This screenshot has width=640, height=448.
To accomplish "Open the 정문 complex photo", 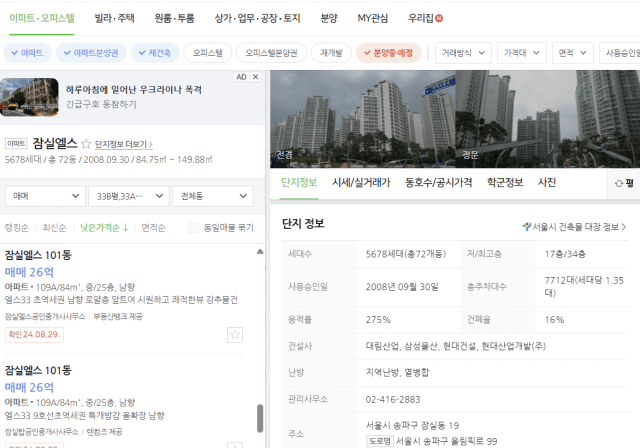I will 547,119.
